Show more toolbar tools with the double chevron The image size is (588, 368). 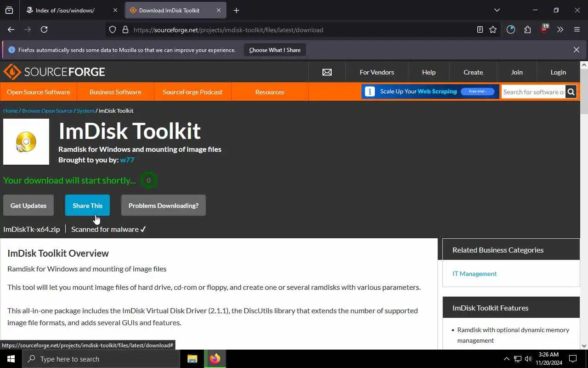click(x=560, y=29)
